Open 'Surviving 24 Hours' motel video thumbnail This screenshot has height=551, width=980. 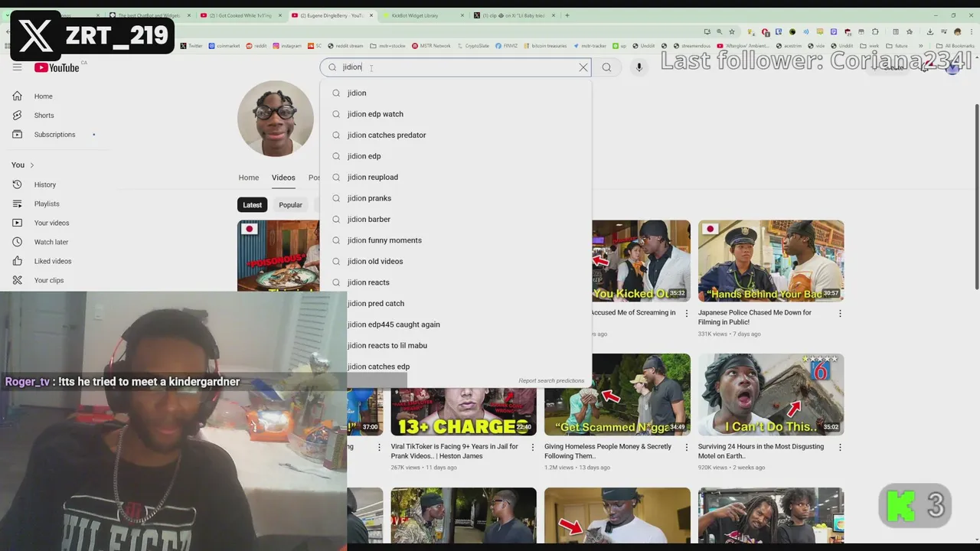771,394
